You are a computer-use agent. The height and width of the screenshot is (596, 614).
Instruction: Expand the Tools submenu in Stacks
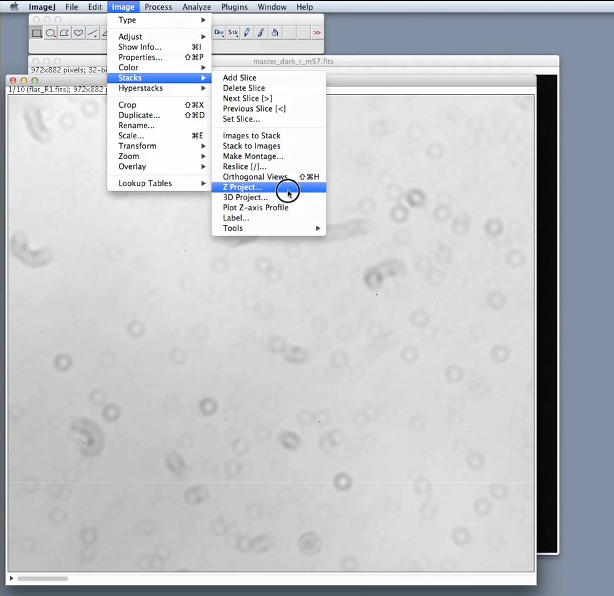(x=269, y=228)
